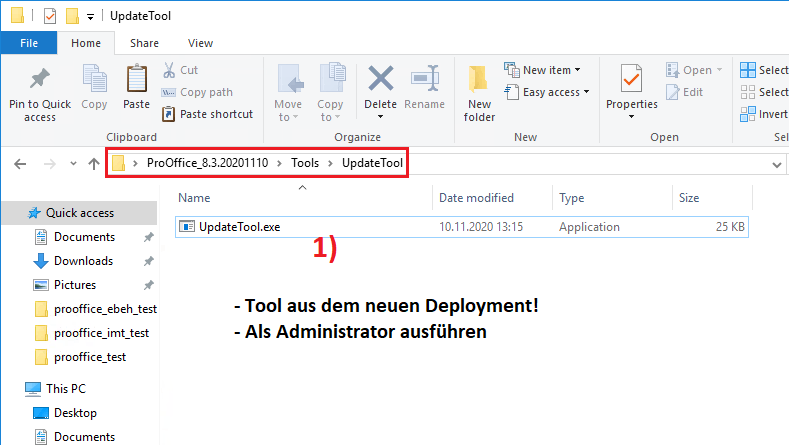Open Pictures in navigation pane

[x=75, y=285]
